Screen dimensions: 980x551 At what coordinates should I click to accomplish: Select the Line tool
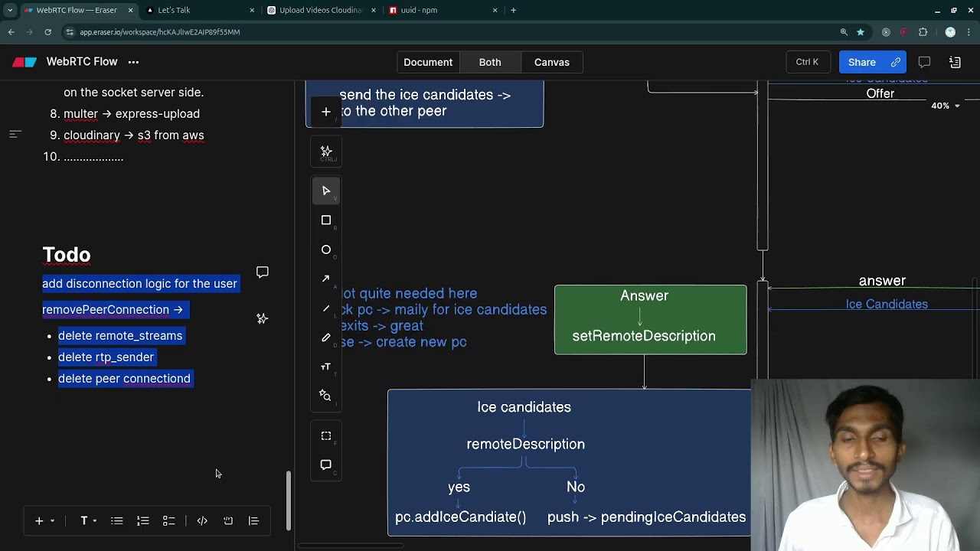click(326, 308)
